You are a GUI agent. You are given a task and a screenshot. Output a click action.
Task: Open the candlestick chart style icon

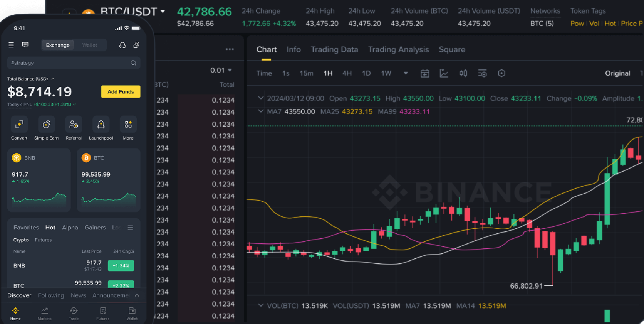(x=463, y=73)
